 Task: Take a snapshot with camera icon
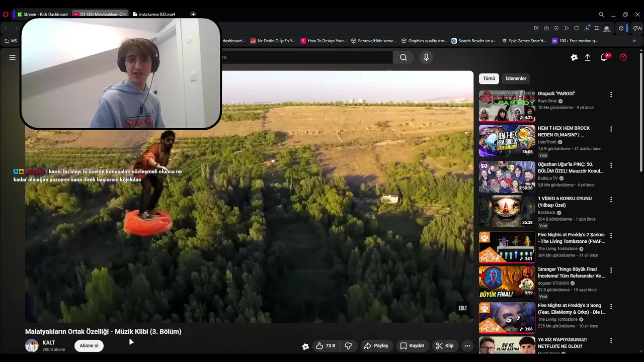pos(546,28)
